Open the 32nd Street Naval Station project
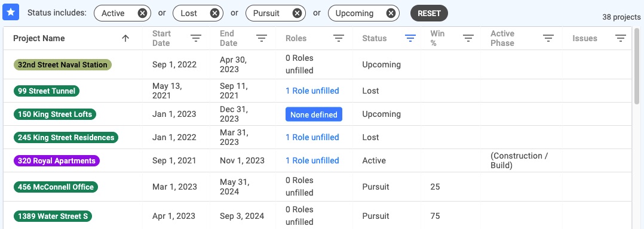This screenshot has height=229, width=644. point(62,65)
